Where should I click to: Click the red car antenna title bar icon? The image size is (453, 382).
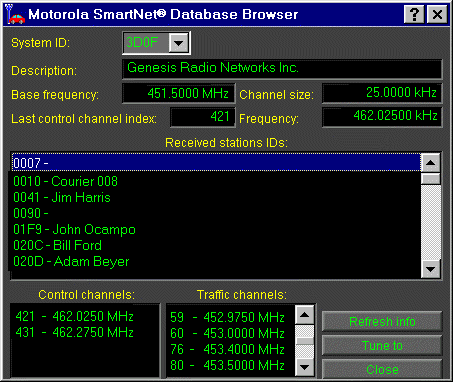pos(15,14)
